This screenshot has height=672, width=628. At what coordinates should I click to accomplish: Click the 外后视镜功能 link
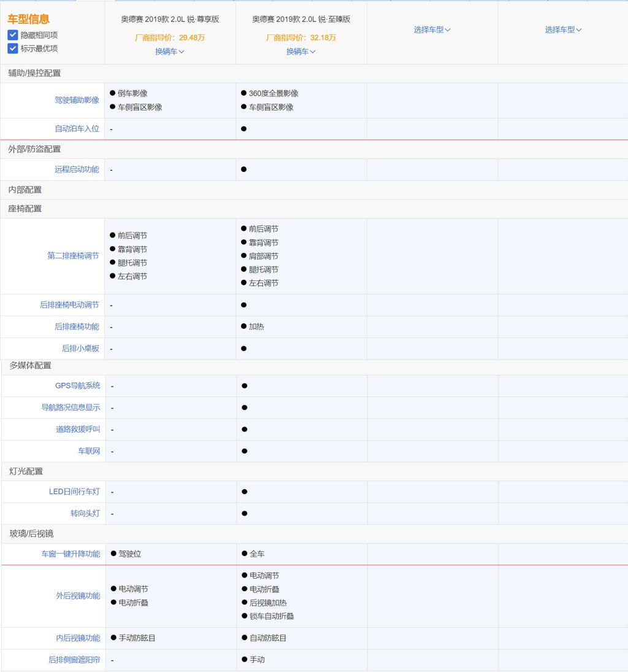78,596
